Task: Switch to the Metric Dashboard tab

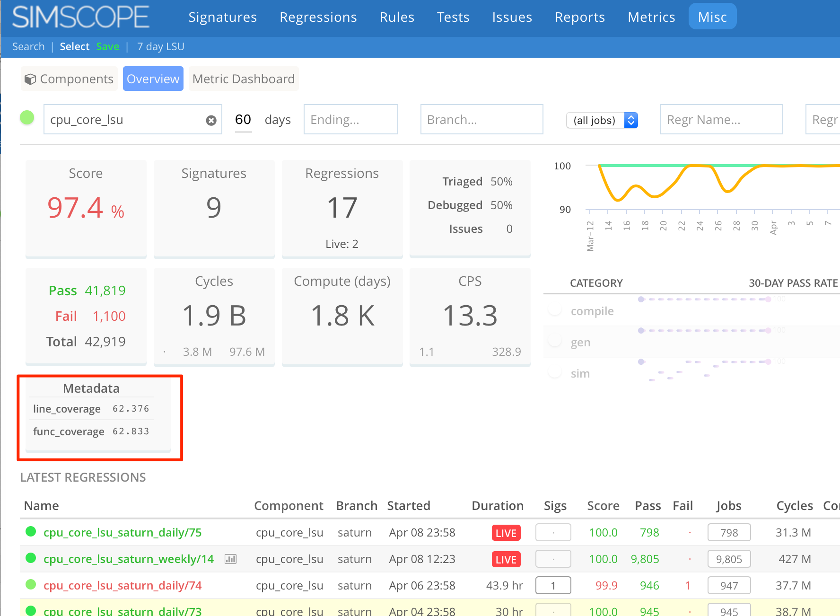Action: (x=244, y=79)
